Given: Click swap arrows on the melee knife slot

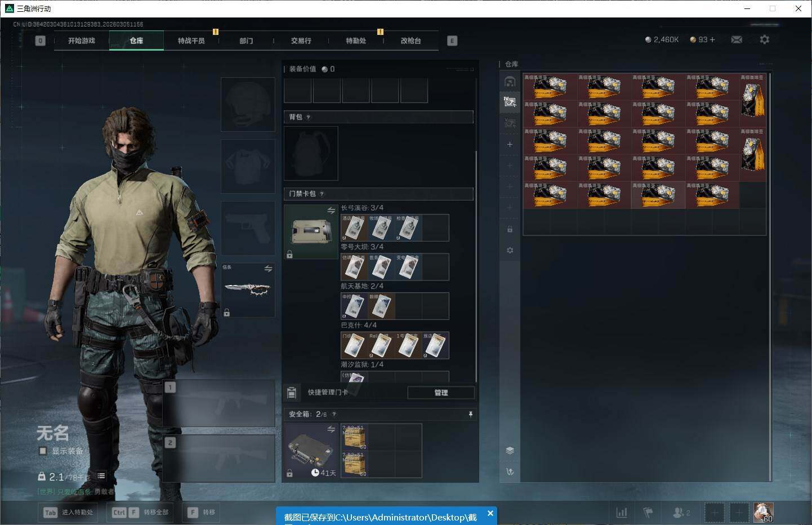Looking at the screenshot, I should point(268,269).
